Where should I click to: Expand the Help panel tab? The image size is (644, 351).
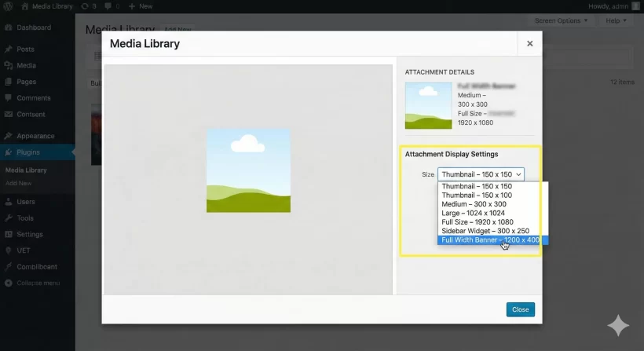point(616,20)
